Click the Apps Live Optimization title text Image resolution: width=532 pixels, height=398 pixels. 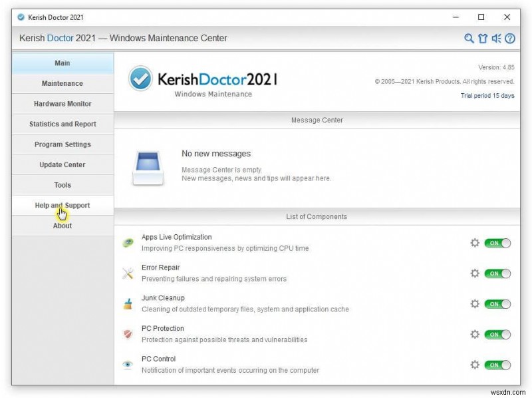[x=176, y=237]
